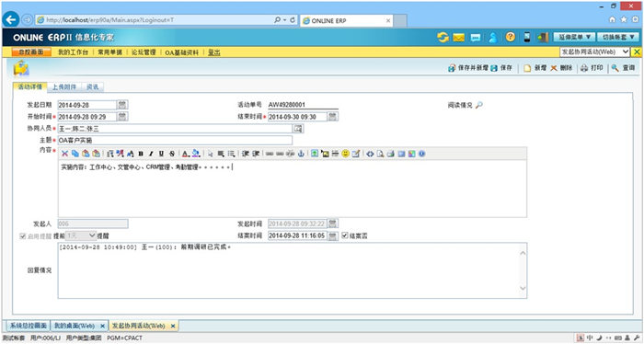The height and width of the screenshot is (344, 644).
Task: Click the 新增 button
Action: point(535,68)
